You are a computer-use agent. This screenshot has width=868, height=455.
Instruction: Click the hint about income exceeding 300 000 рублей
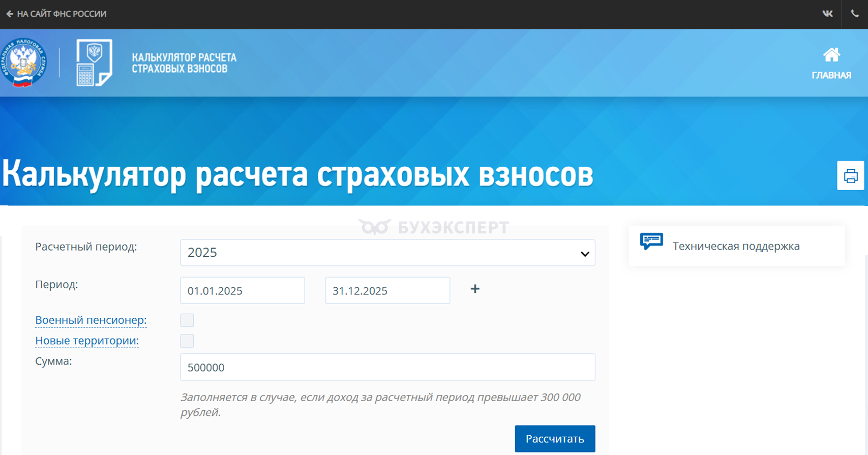[380, 405]
